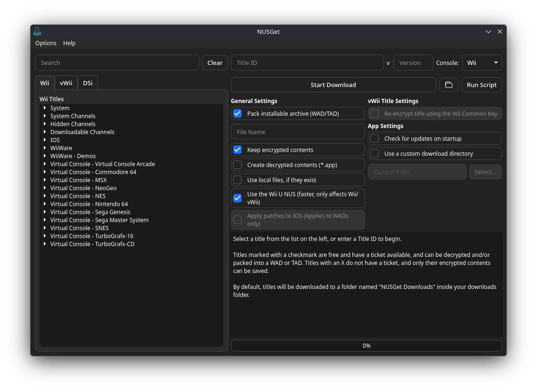This screenshot has width=537, height=392.
Task: Expand the IOS tree node
Action: coord(45,140)
